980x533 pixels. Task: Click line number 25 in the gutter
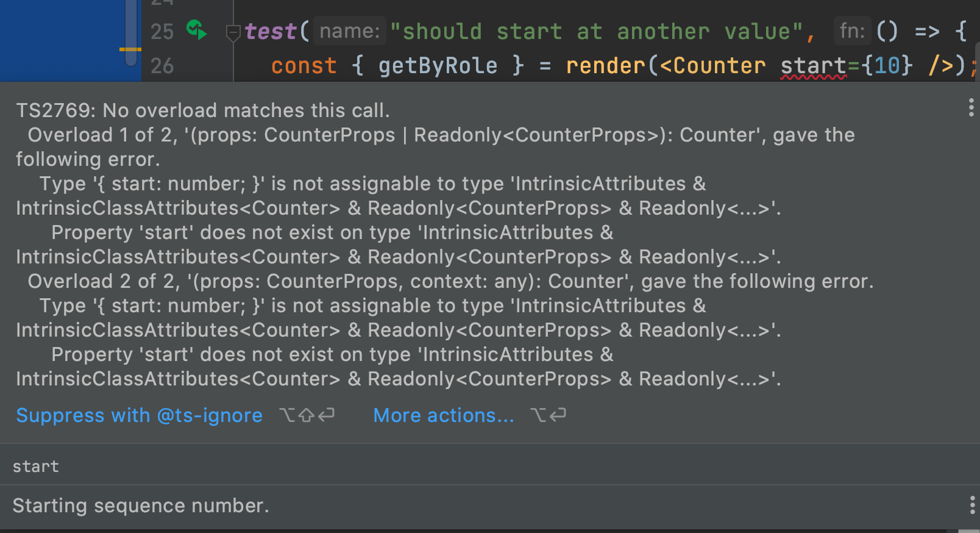tap(162, 32)
